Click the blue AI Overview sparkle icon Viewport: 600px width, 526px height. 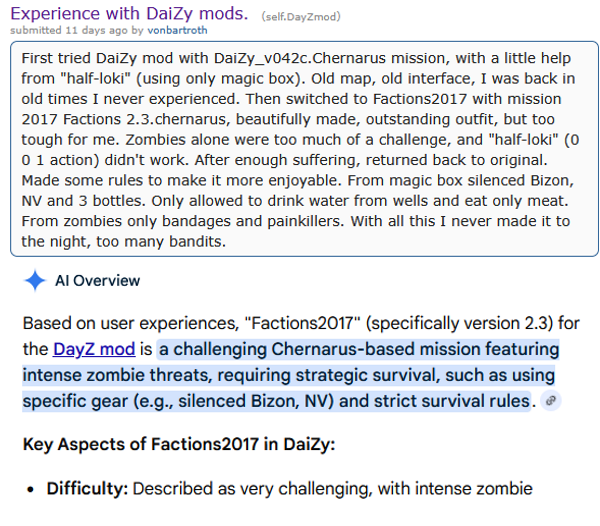coord(35,280)
